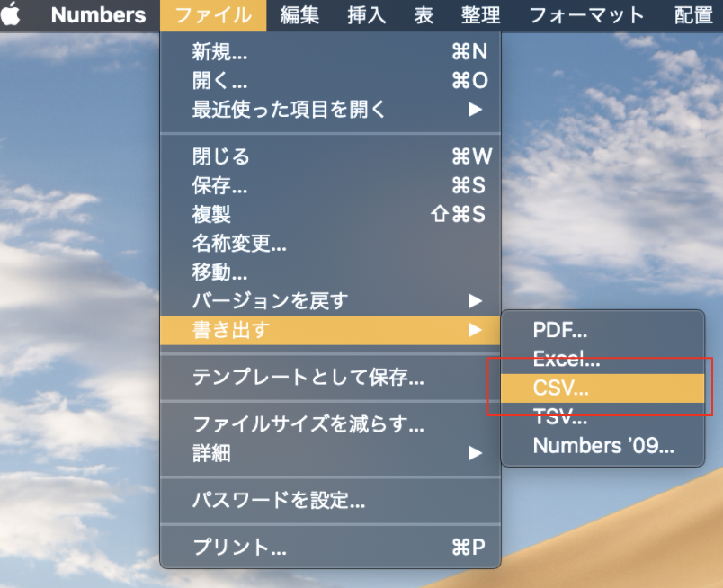
Task: Choose 移動... menu item
Action: click(330, 272)
